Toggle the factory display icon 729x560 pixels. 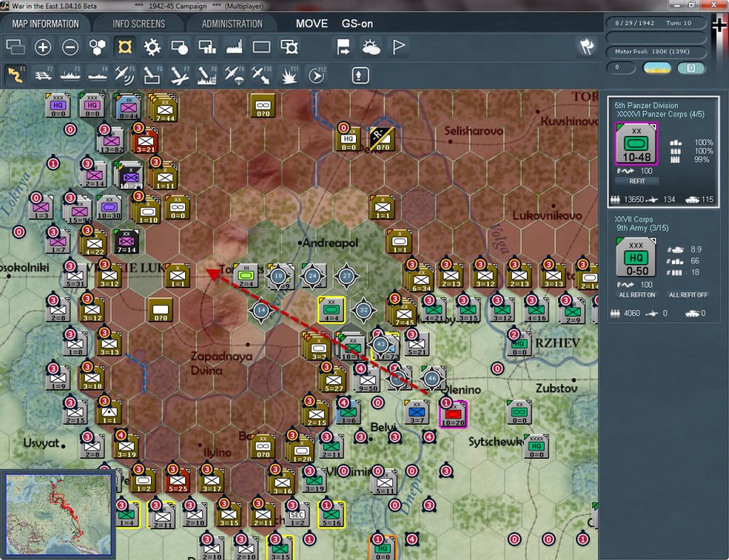click(234, 47)
